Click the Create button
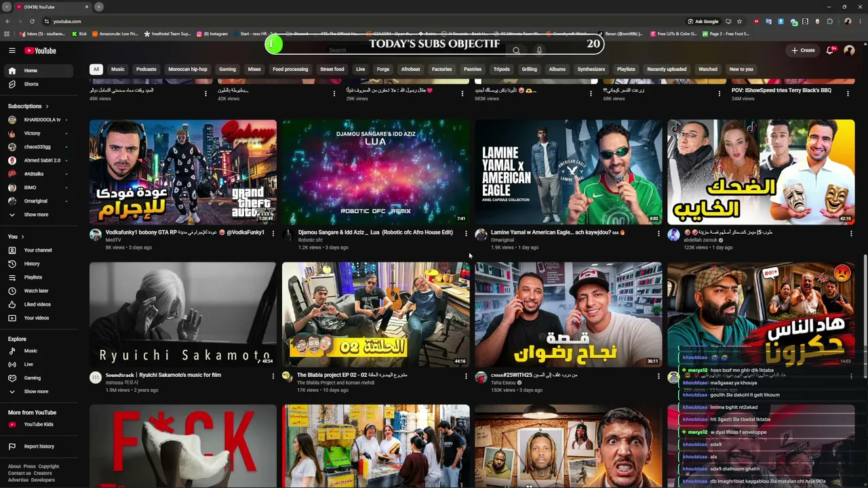The height and width of the screenshot is (488, 868). tap(804, 50)
